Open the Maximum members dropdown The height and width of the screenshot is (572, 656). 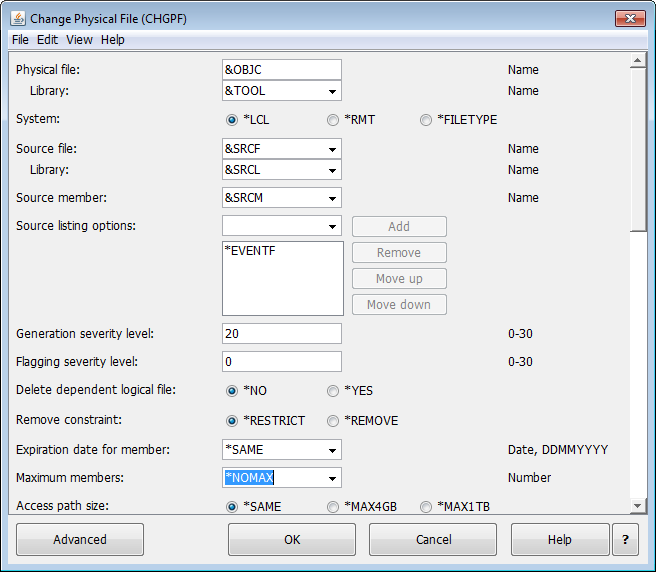[331, 478]
